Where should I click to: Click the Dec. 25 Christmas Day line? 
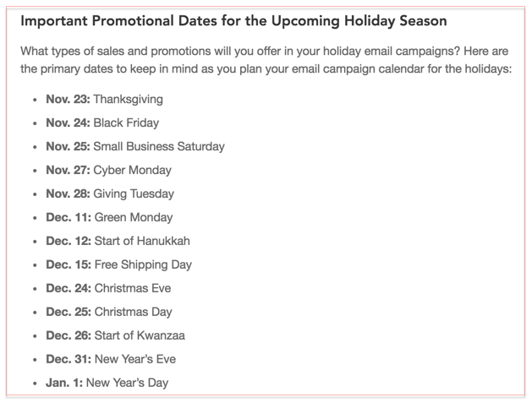pyautogui.click(x=109, y=312)
